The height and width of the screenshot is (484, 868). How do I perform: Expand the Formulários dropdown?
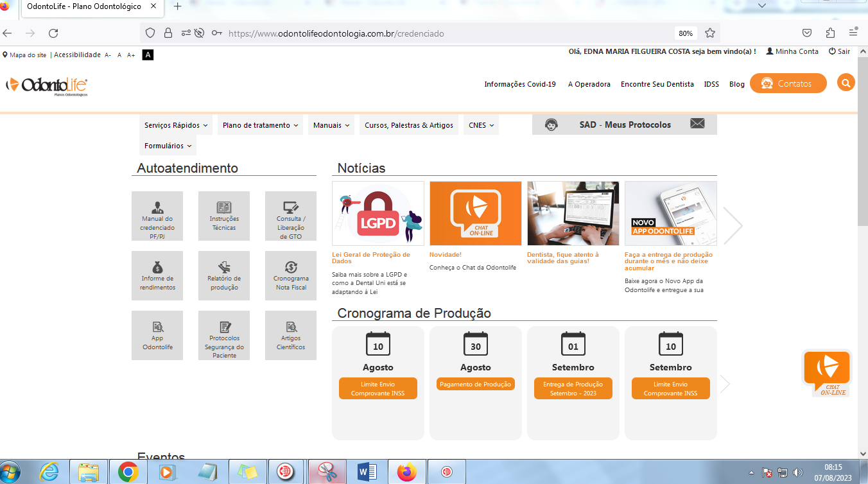(168, 146)
